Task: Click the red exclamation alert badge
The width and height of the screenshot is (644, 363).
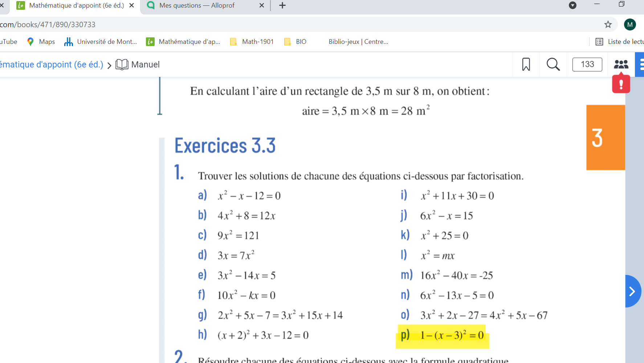Action: coord(621,84)
